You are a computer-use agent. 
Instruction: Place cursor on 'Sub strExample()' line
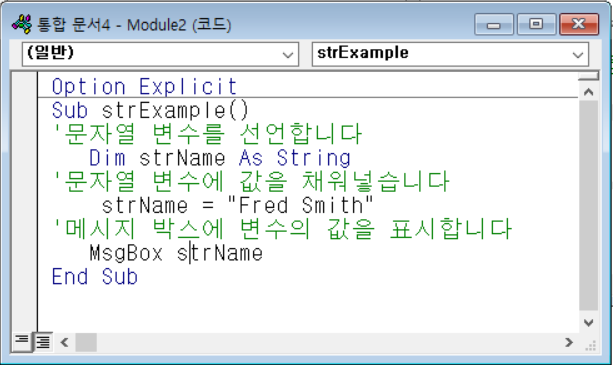pyautogui.click(x=150, y=111)
